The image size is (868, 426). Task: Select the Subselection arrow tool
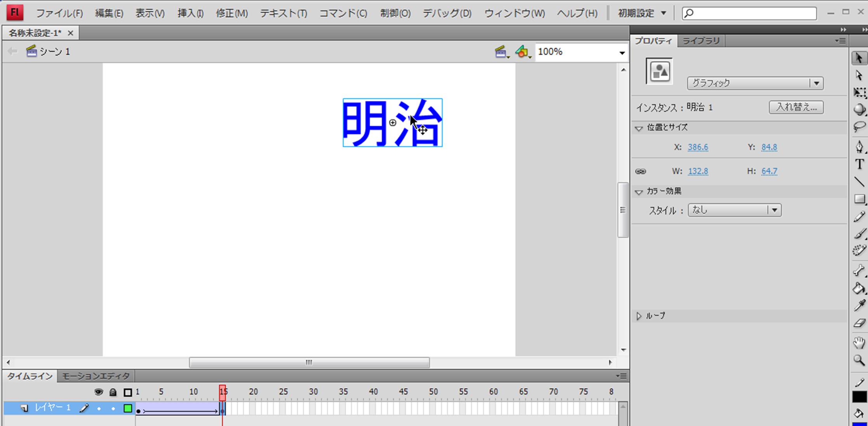859,75
